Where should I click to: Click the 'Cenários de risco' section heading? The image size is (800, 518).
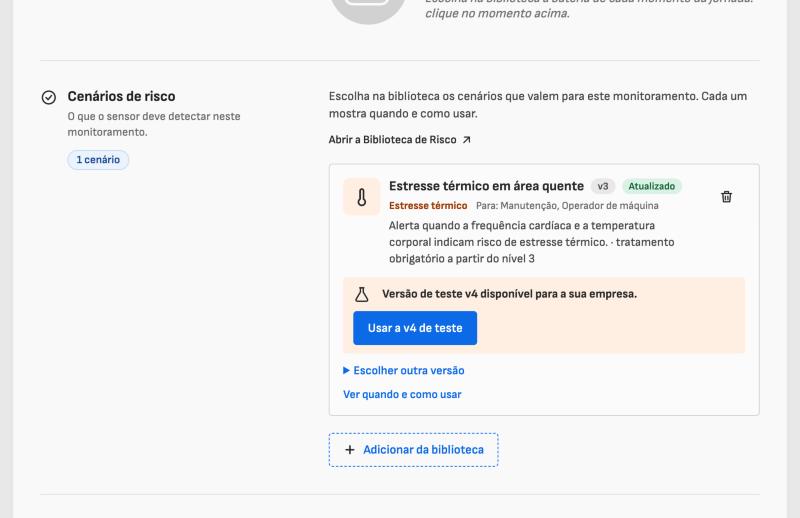(121, 96)
